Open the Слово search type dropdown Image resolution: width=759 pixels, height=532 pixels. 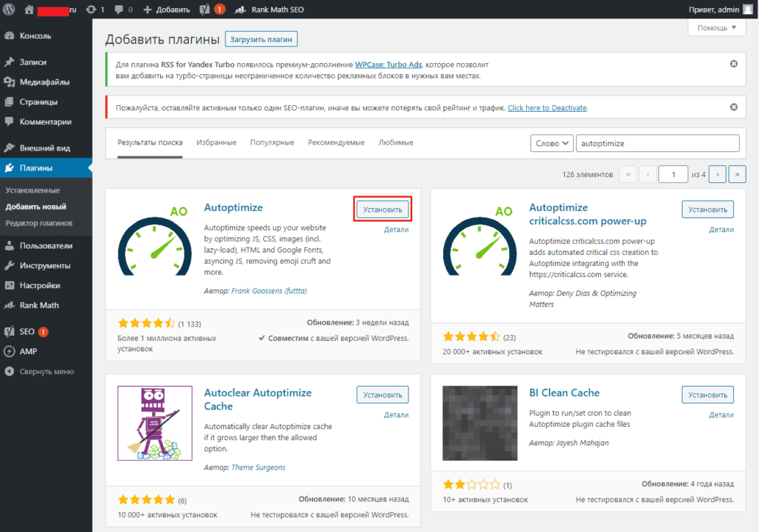[551, 143]
